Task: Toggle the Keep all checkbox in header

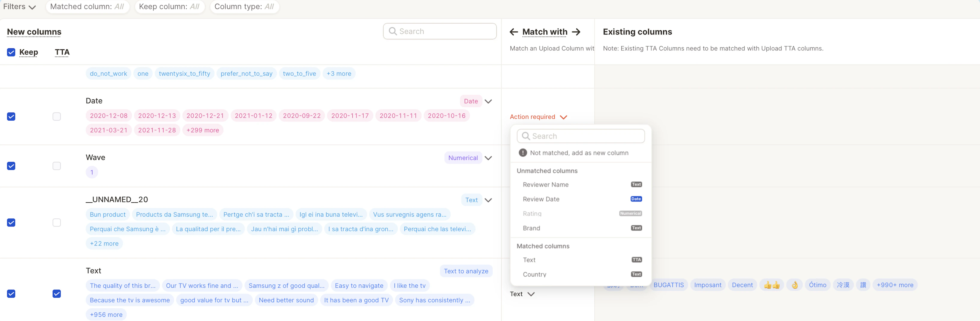Action: click(11, 52)
